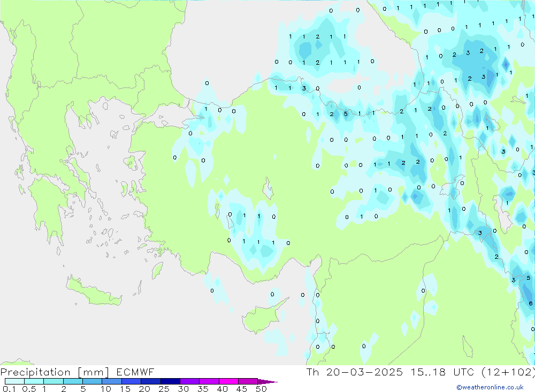This screenshot has height=392, width=535.
Task: Click the 20 legend label
Action: click(x=144, y=389)
